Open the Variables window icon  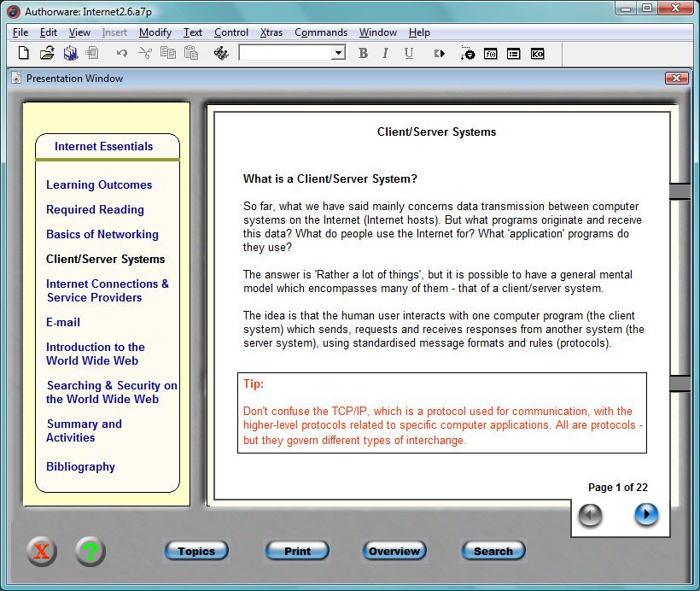(x=513, y=54)
